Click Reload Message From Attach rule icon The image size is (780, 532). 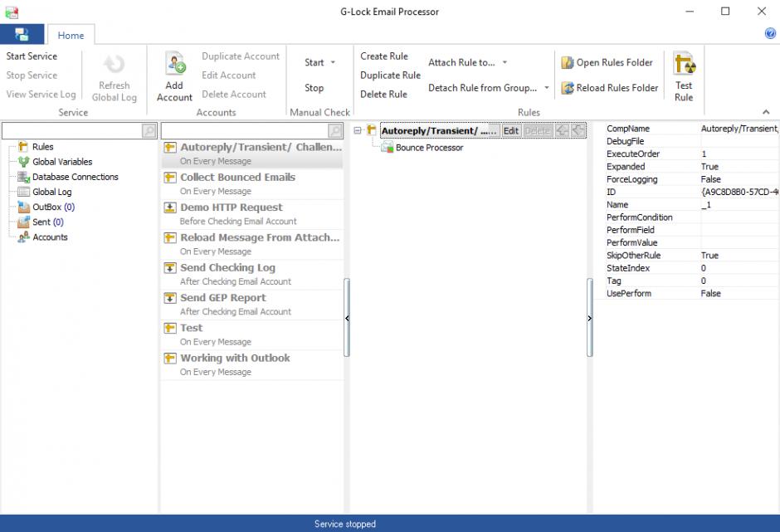(x=170, y=238)
